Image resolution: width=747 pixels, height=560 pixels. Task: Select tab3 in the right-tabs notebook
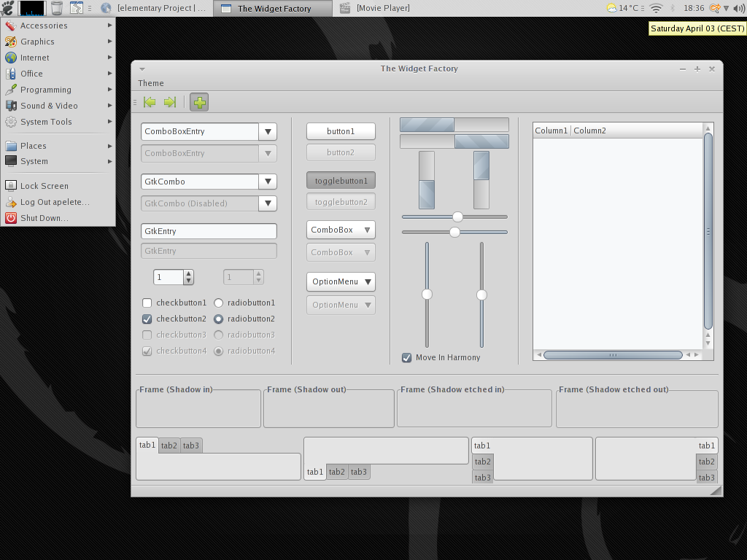[x=706, y=478]
